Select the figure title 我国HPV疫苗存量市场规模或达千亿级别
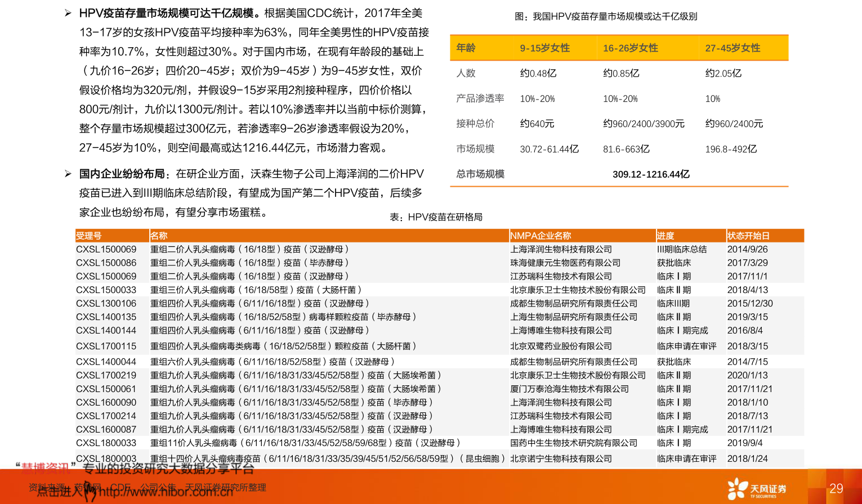The width and height of the screenshot is (862, 504). [606, 17]
